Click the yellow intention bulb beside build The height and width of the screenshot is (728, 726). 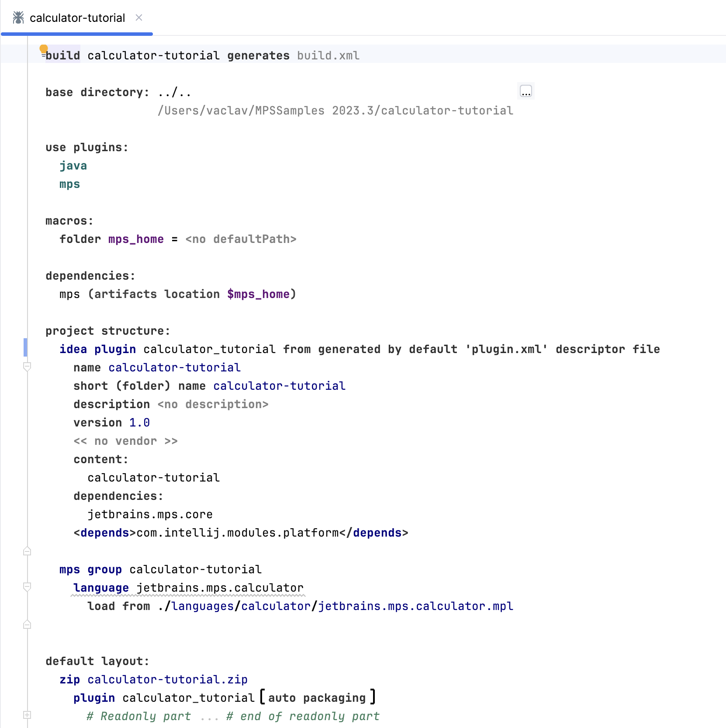click(43, 48)
